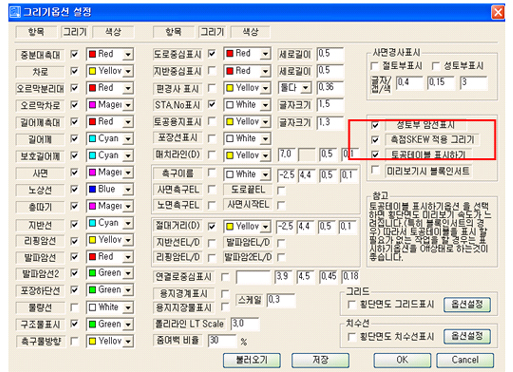Check the 발파암EL/D checkbox

click(281, 243)
